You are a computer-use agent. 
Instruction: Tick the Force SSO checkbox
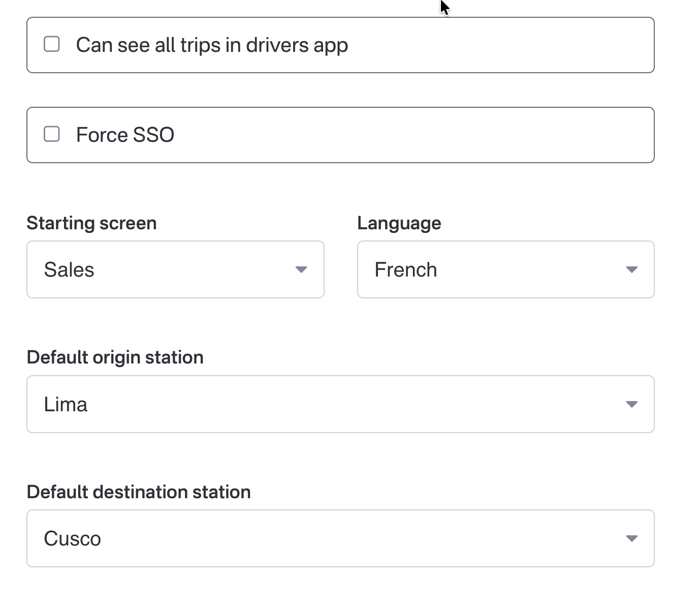click(x=52, y=134)
